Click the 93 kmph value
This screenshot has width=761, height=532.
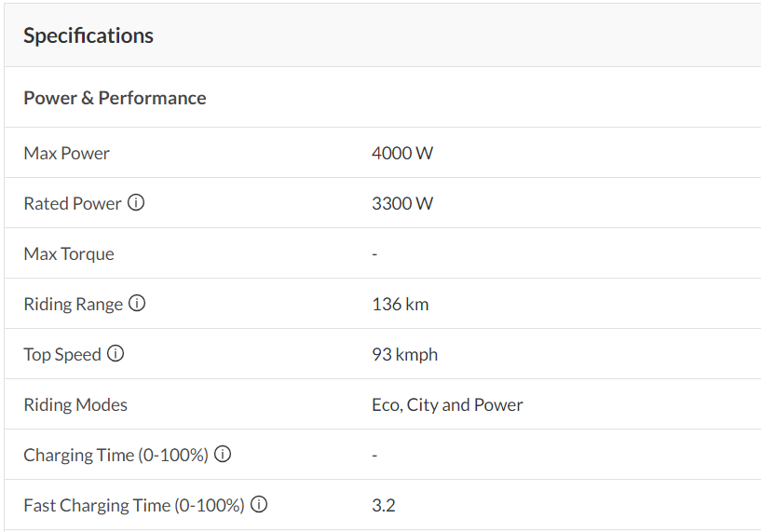(404, 354)
